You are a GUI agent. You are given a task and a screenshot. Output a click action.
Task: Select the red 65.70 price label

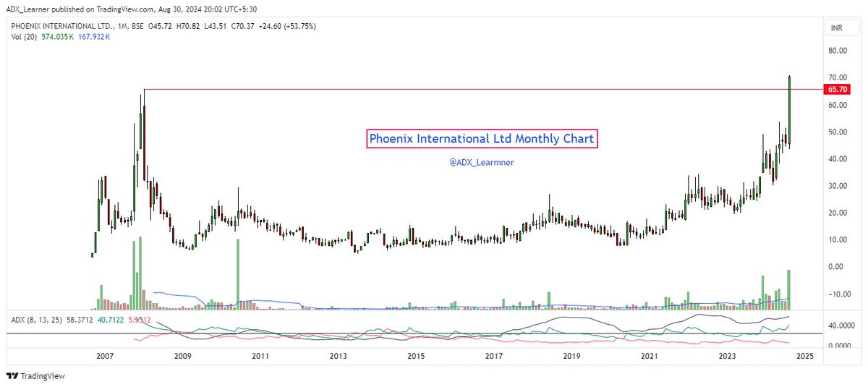837,89
